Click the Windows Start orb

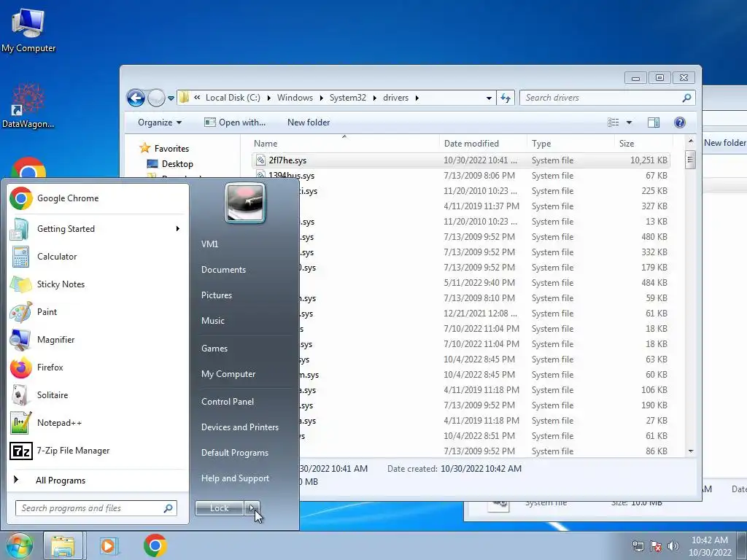18,545
